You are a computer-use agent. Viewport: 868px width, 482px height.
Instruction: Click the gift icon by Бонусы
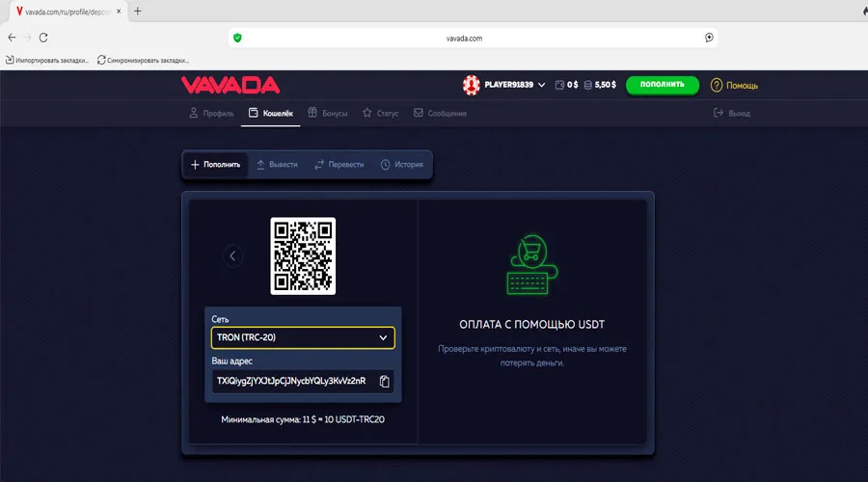tap(312, 113)
